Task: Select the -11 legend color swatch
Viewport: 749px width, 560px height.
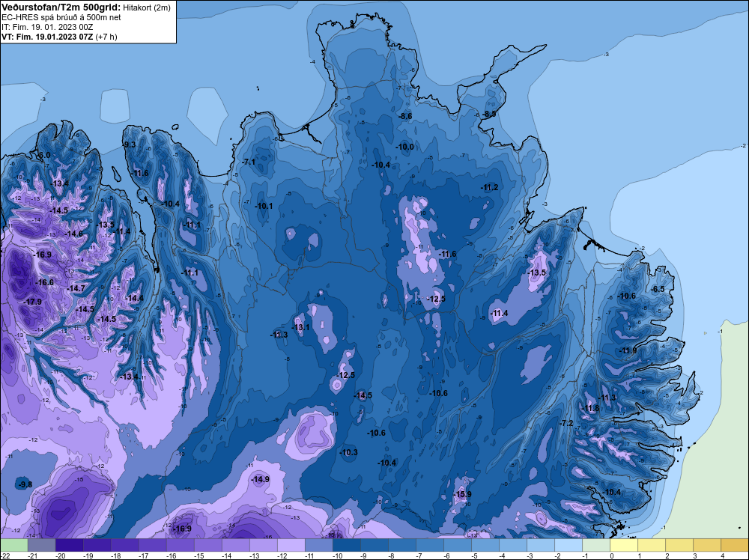Action: point(318,545)
